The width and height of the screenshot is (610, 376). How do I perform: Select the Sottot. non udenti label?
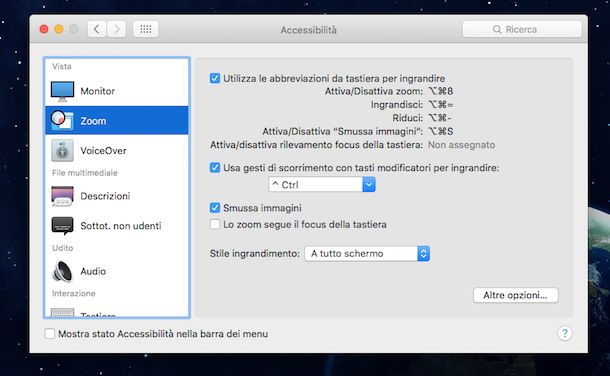[121, 226]
